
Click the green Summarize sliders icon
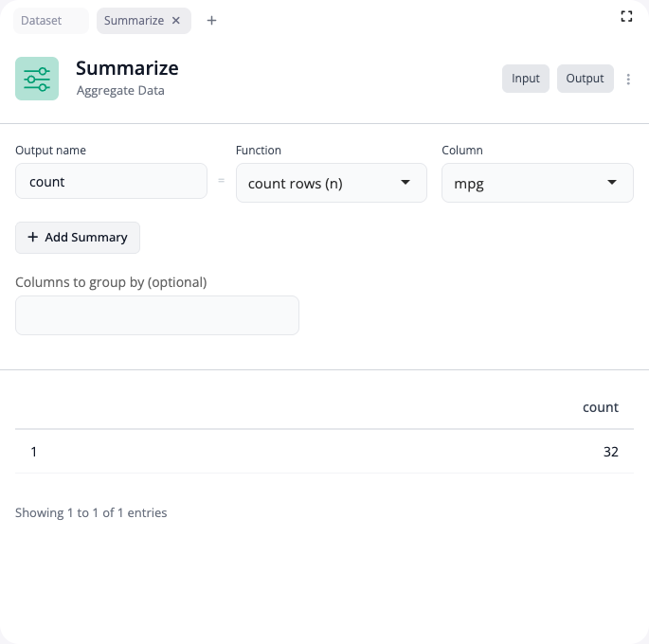point(37,79)
